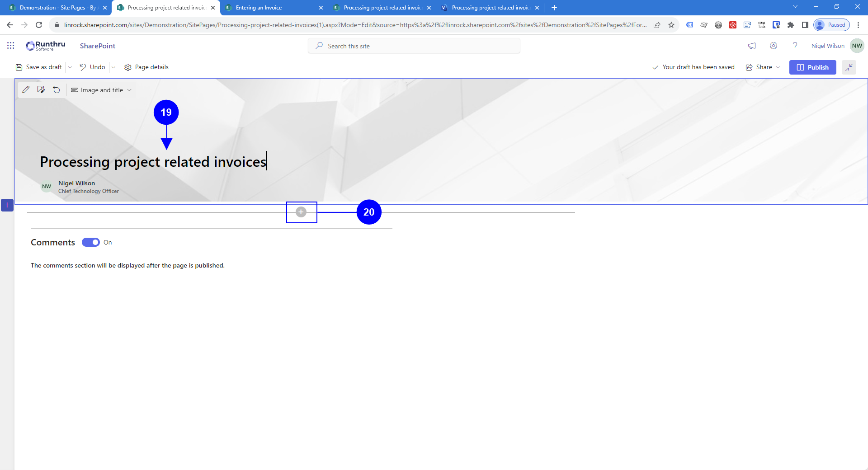Click the reset to default image icon
This screenshot has height=470, width=868.
pos(57,90)
